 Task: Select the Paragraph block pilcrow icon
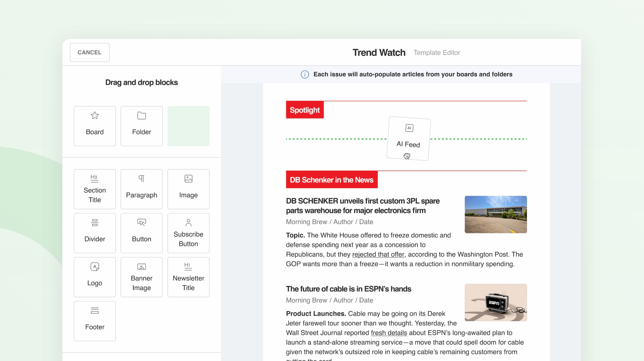tap(142, 178)
